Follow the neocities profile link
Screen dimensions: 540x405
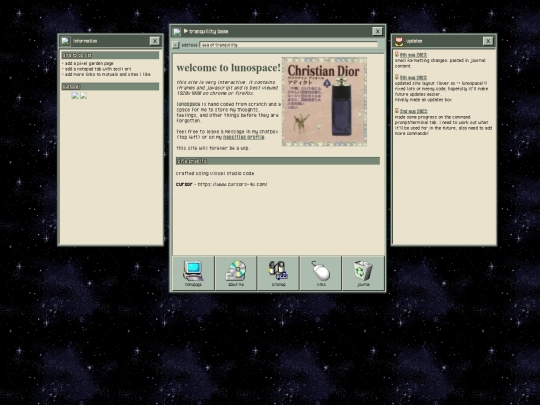[243, 137]
